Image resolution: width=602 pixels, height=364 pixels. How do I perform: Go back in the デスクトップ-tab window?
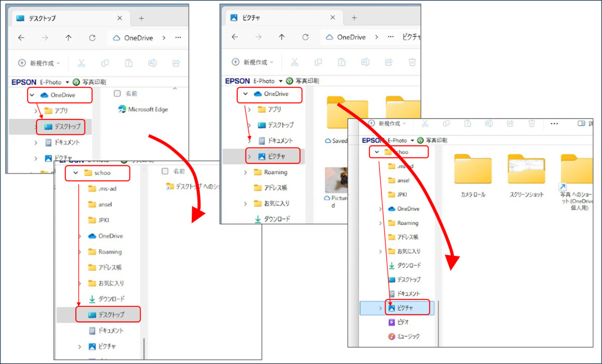coord(21,38)
